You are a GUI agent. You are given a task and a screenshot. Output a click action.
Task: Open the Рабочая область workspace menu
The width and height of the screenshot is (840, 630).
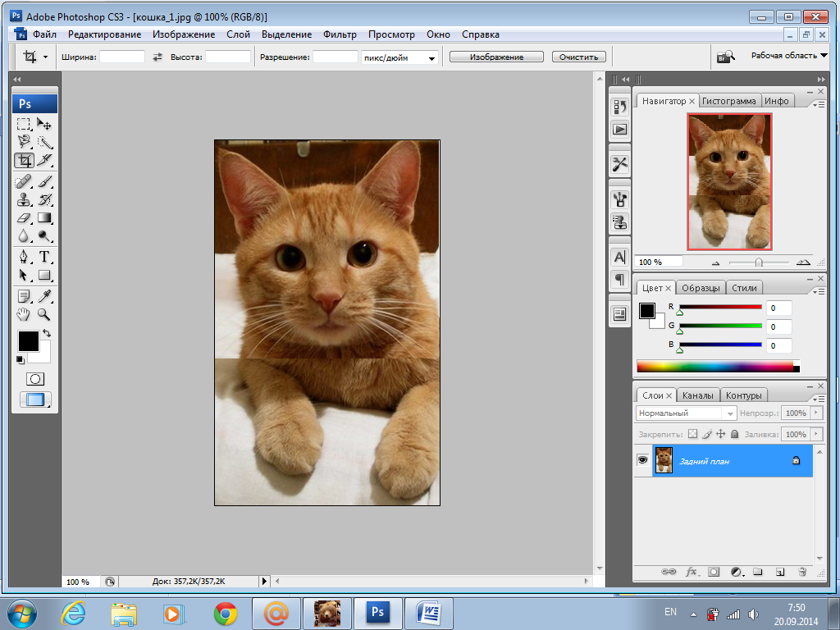click(x=789, y=55)
